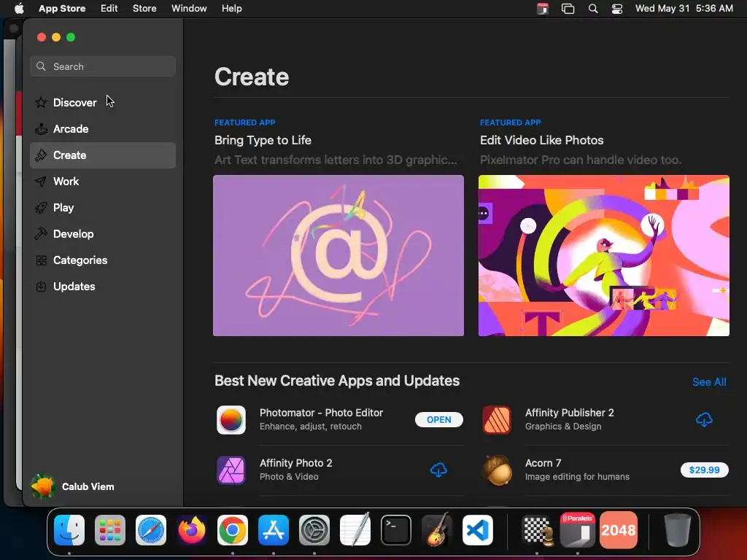Image resolution: width=747 pixels, height=560 pixels.
Task: Open the Updates download icon
Action: [41, 286]
